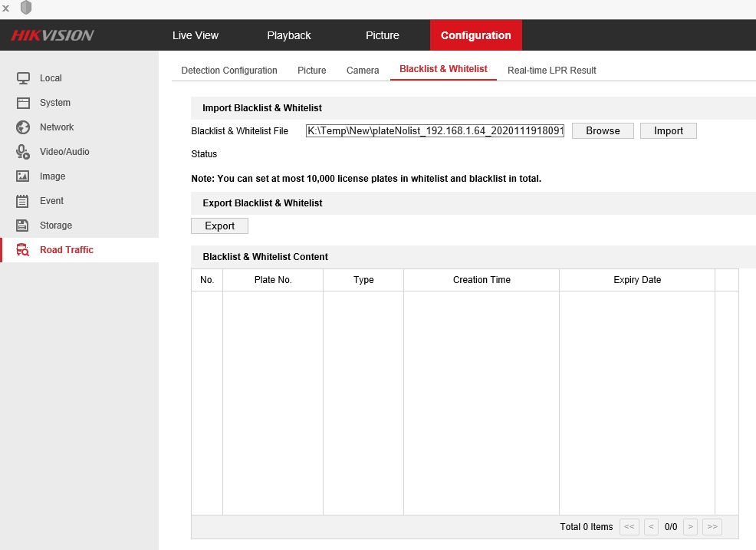The height and width of the screenshot is (550, 756).
Task: Click the shield icon at top left
Action: point(26,8)
